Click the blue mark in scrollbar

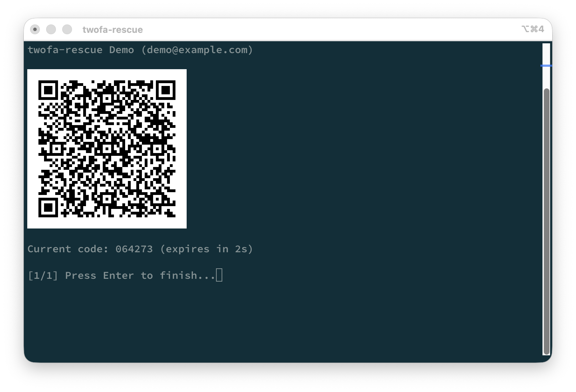click(546, 66)
